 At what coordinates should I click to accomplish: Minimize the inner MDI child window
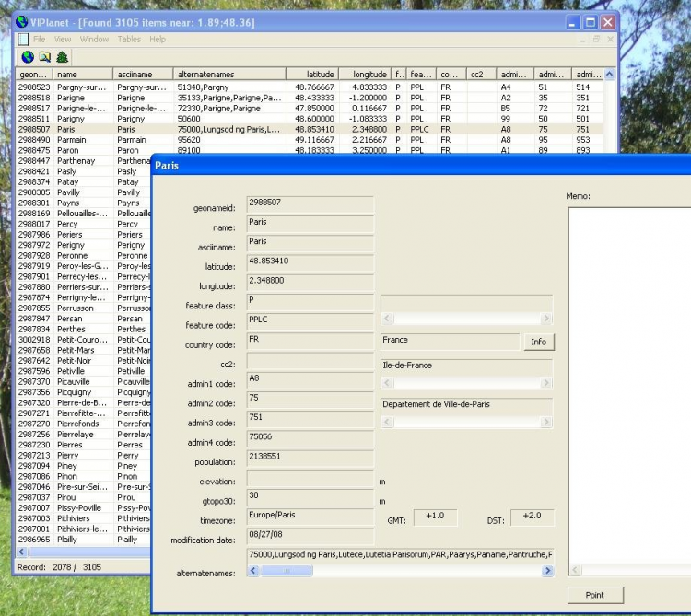tap(583, 40)
